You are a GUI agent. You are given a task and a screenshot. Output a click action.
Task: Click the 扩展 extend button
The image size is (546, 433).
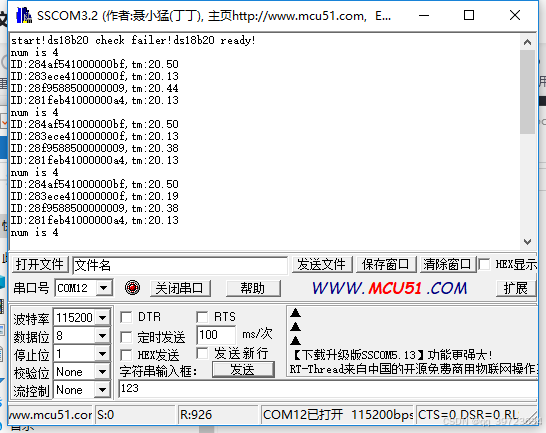pyautogui.click(x=516, y=288)
